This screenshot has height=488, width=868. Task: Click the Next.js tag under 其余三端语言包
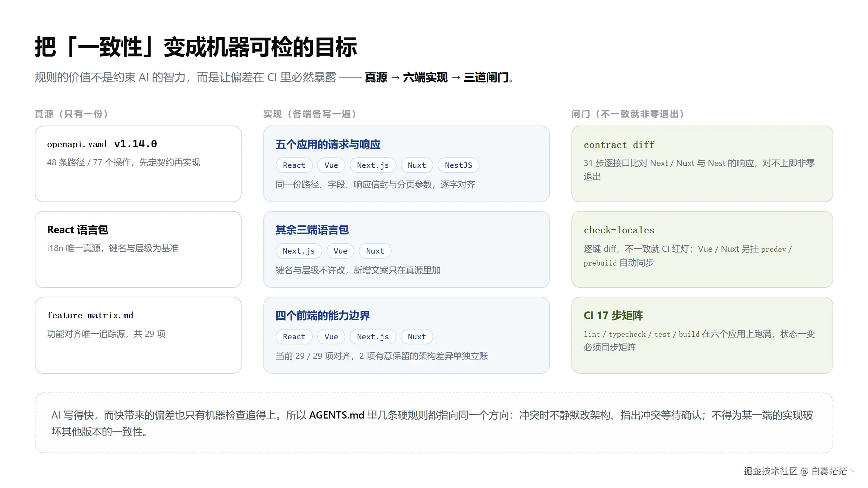(299, 251)
